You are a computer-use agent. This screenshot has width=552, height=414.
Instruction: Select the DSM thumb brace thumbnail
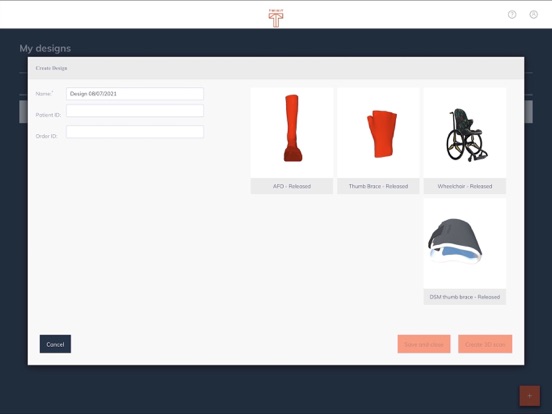pos(465,243)
